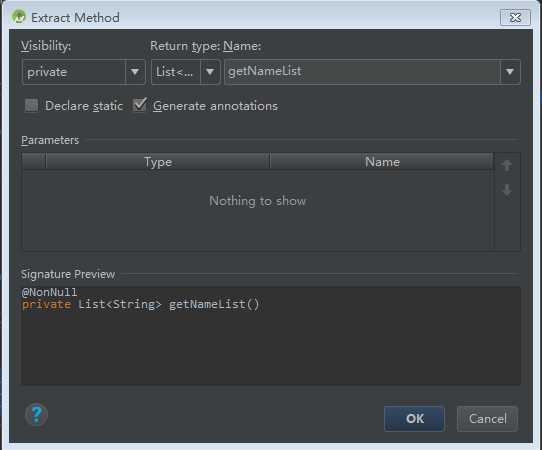Click the List<... return type field
Image resolution: width=542 pixels, height=450 pixels.
coord(176,72)
